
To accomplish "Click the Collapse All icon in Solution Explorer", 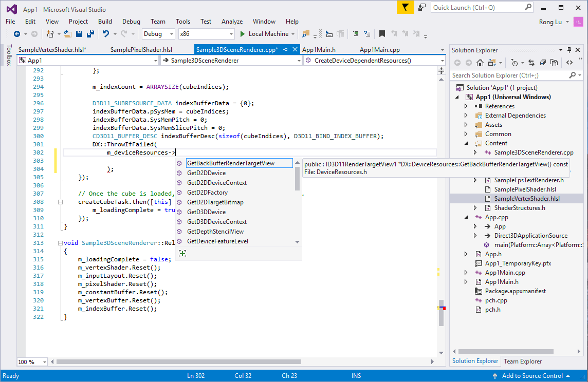I will click(x=543, y=63).
